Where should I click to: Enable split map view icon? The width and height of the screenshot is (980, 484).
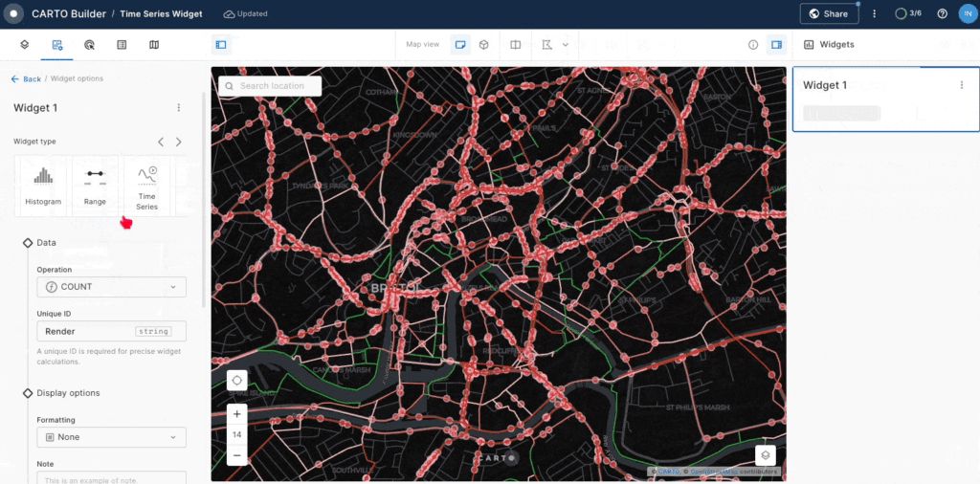[x=516, y=45]
